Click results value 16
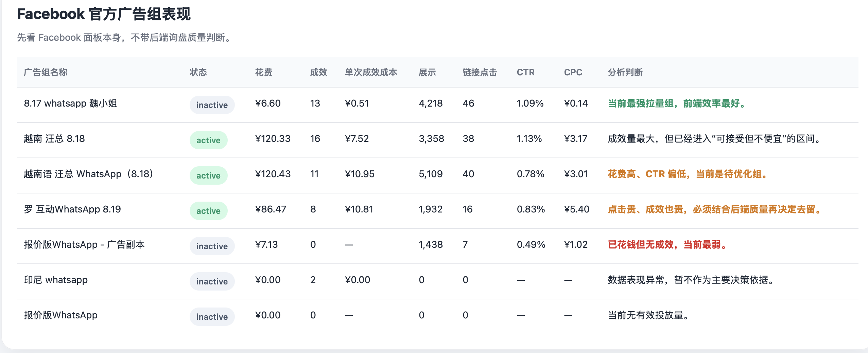Image resolution: width=868 pixels, height=353 pixels. coord(315,138)
